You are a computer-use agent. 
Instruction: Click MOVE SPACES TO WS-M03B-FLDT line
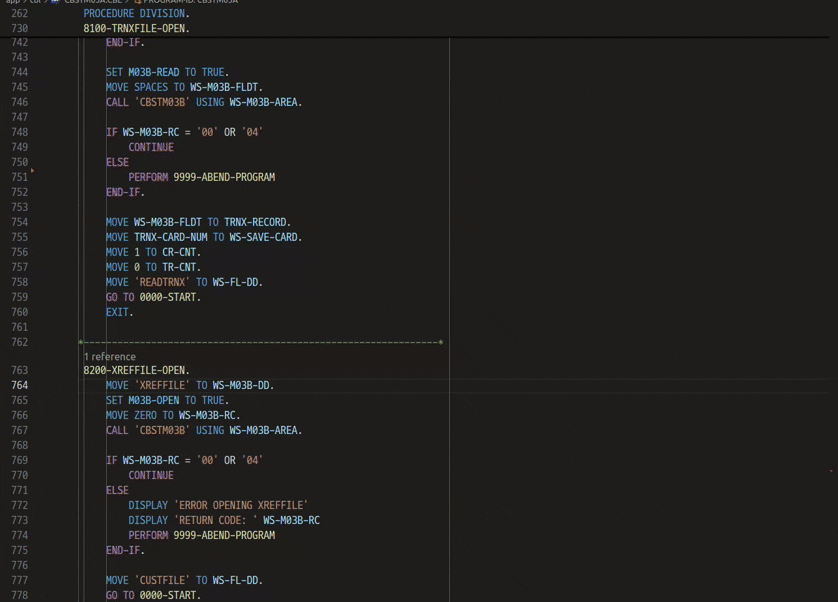(x=184, y=87)
